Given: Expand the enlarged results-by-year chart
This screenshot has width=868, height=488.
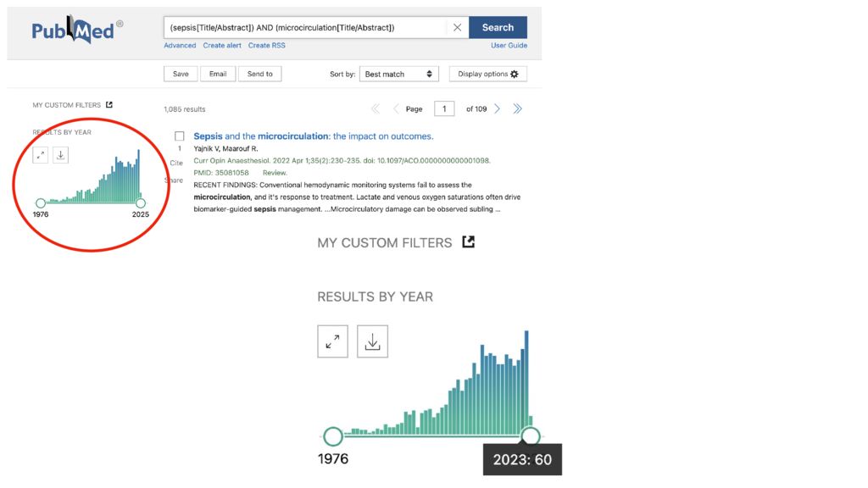Looking at the screenshot, I should point(333,341).
